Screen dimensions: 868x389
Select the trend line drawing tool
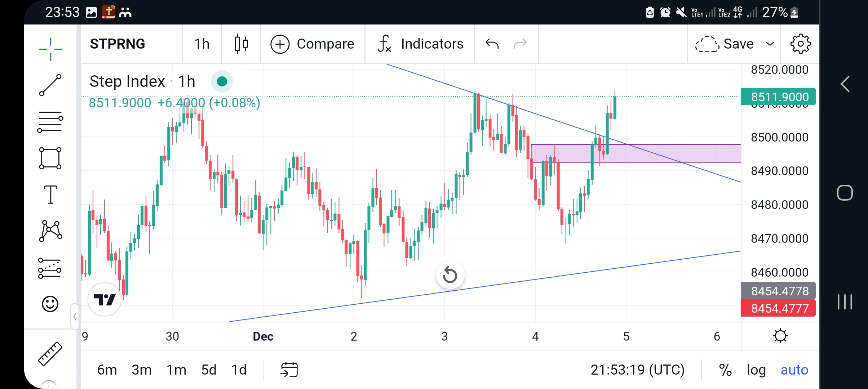(50, 85)
